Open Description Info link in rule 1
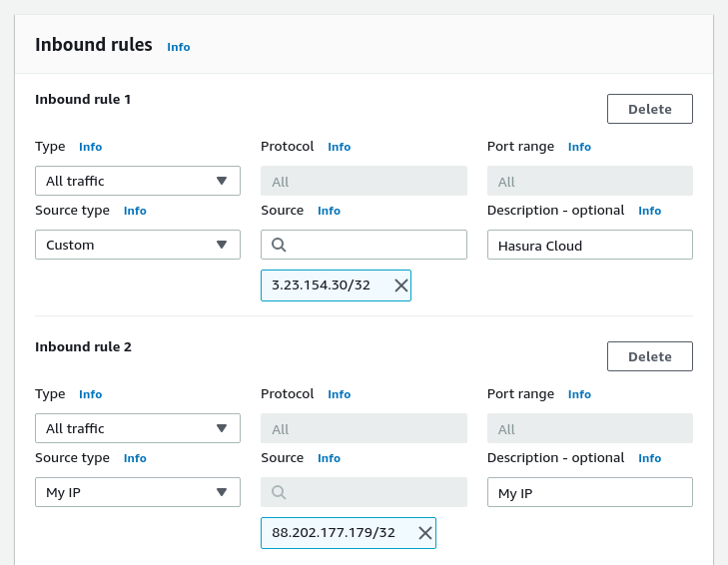The height and width of the screenshot is (565, 728). pyautogui.click(x=649, y=211)
